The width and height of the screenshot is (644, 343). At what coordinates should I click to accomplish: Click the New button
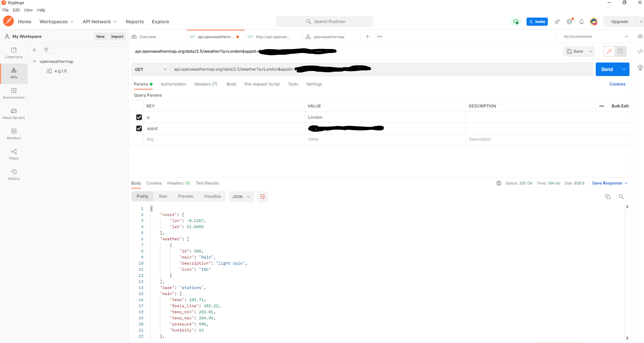click(100, 36)
